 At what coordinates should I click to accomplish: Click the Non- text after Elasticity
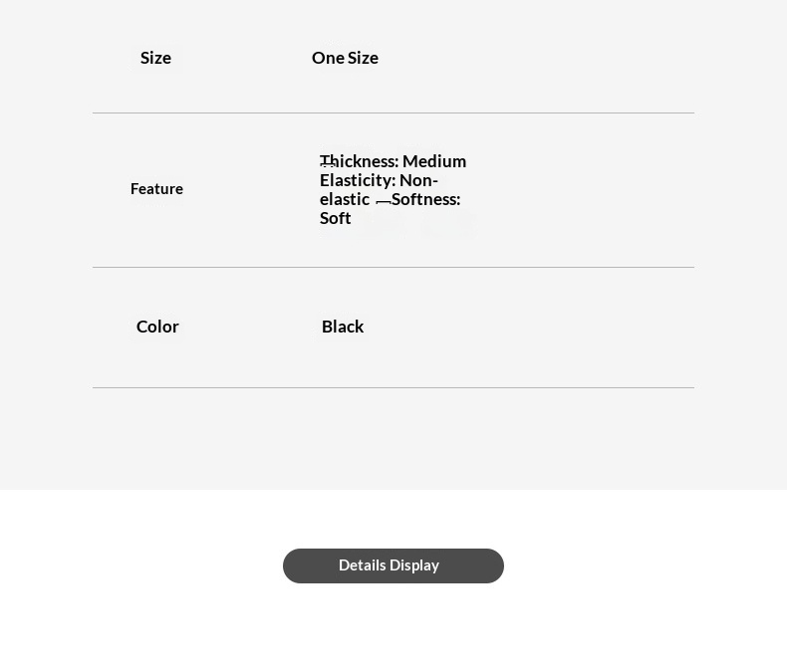point(418,180)
